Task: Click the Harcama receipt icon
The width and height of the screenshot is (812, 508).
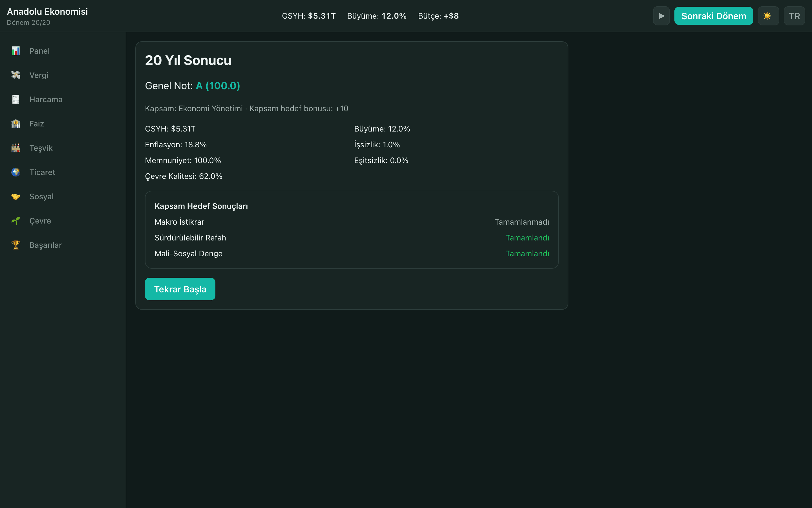Action: [x=16, y=99]
